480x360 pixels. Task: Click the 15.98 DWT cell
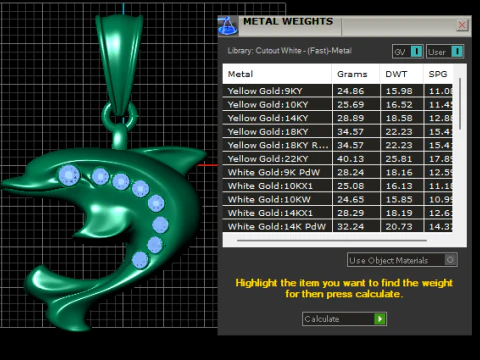click(x=402, y=91)
